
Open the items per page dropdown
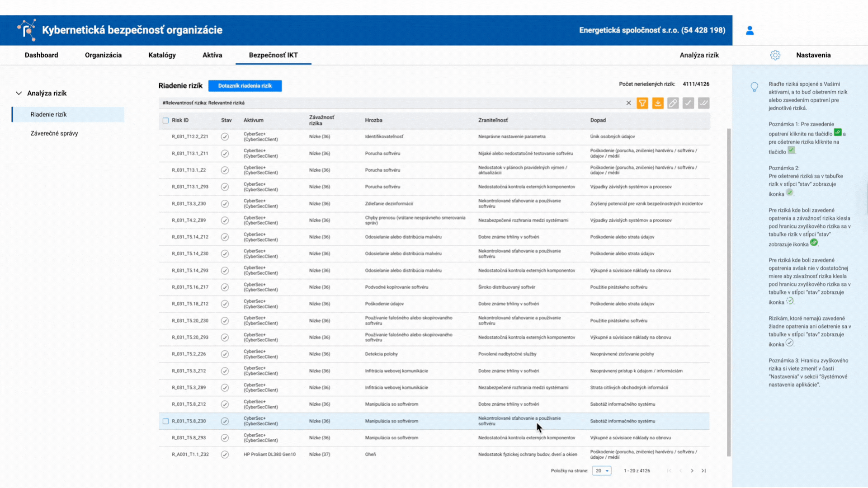[x=602, y=471]
